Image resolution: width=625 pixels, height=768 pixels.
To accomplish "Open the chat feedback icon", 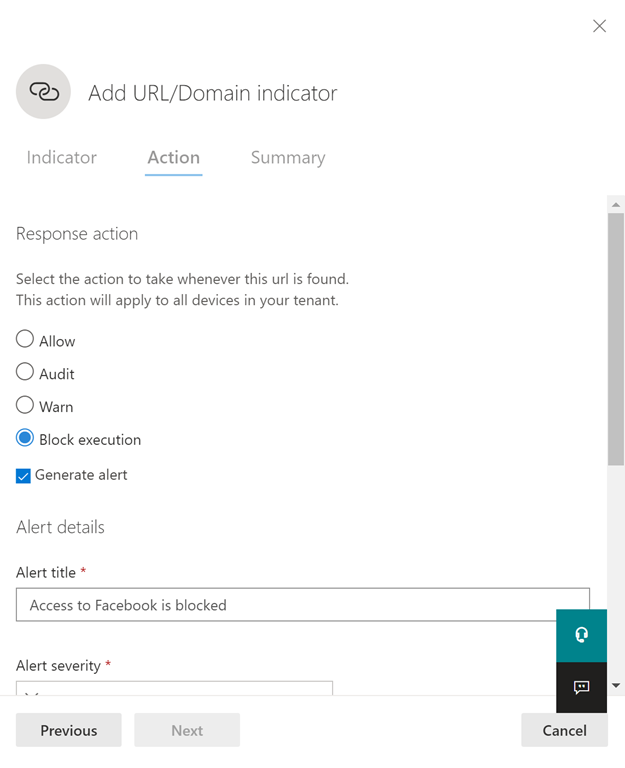I will 581,687.
